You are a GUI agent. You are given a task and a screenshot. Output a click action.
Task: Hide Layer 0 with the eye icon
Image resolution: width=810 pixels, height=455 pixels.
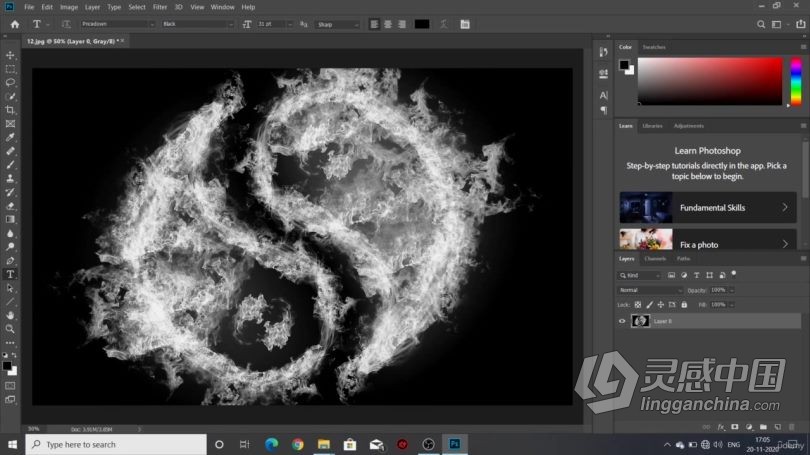point(622,321)
